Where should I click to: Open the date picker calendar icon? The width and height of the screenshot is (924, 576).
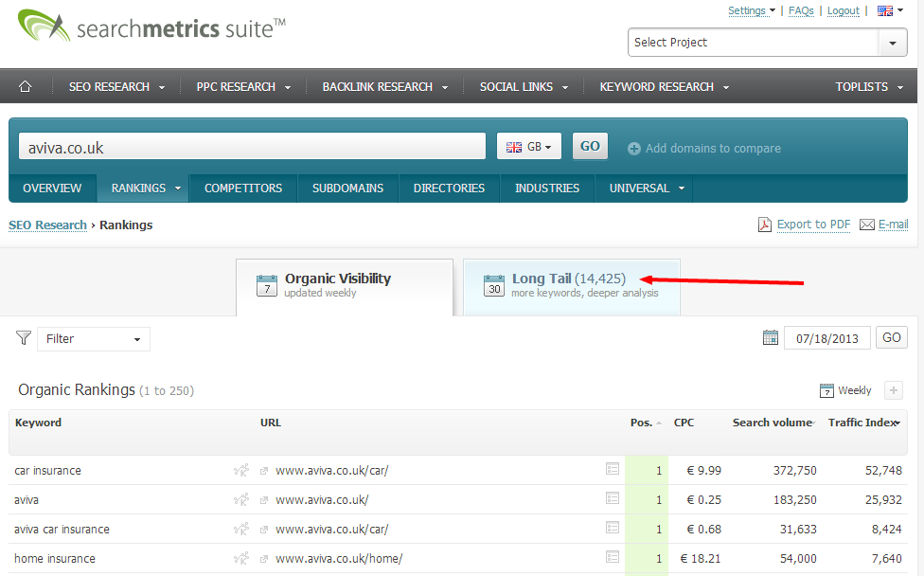point(771,337)
